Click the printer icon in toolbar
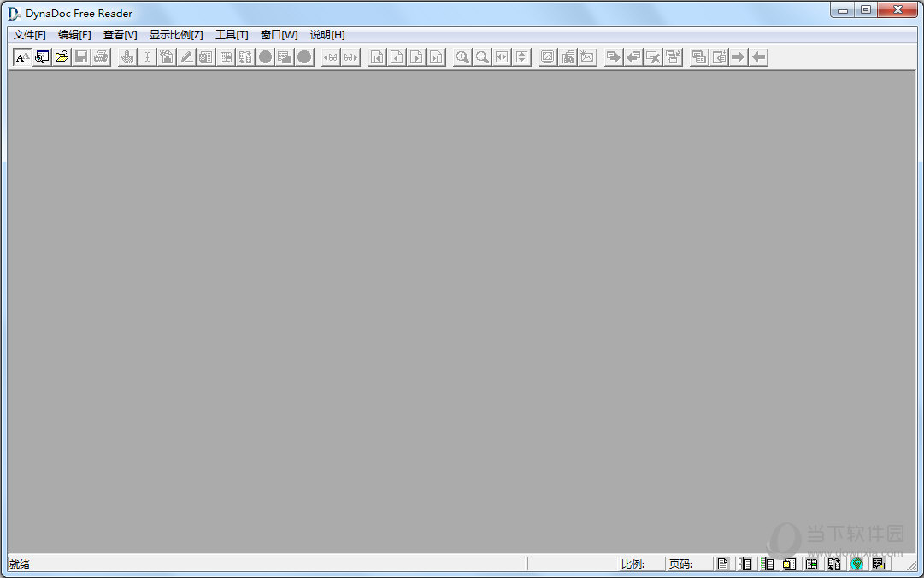The width and height of the screenshot is (924, 578). [101, 57]
